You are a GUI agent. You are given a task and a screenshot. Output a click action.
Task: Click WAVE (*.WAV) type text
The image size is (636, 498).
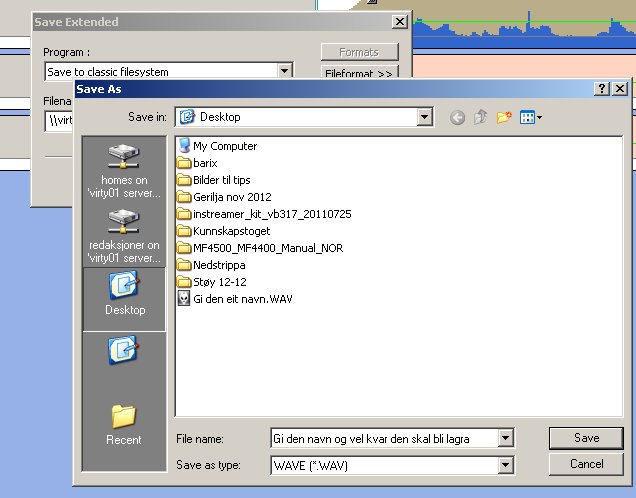[x=311, y=466]
